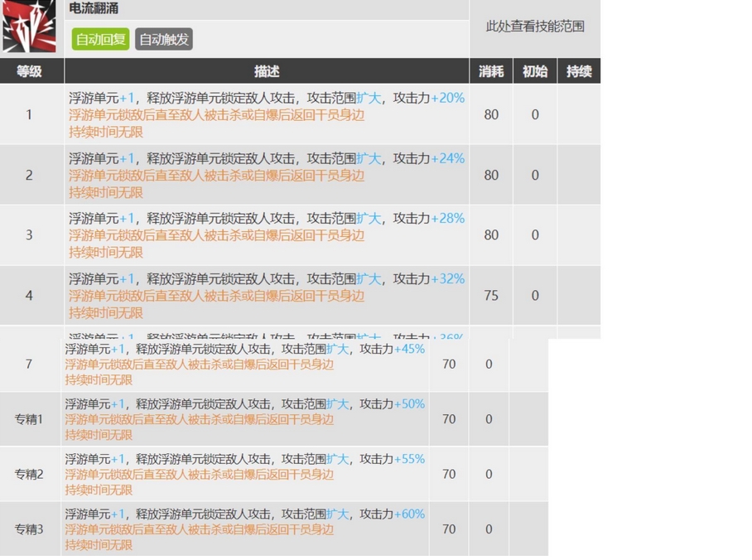The height and width of the screenshot is (560, 752).
Task: Click the +32% attack value
Action: 447,279
